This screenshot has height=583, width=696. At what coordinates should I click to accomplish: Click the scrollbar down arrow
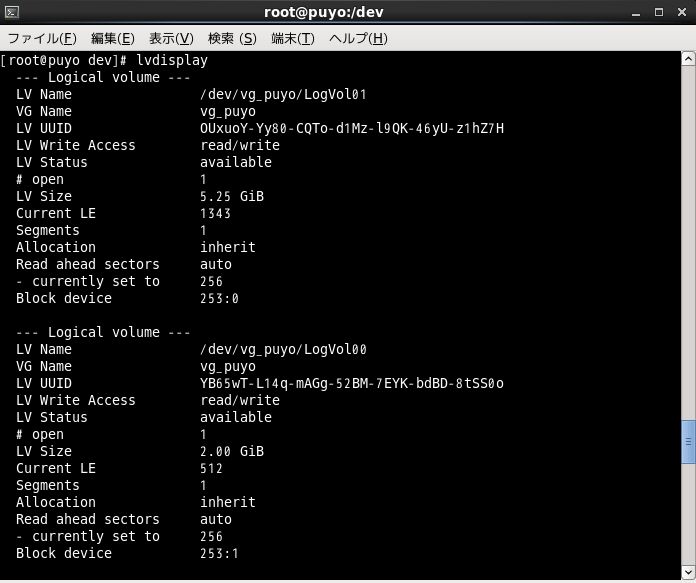click(x=688, y=572)
